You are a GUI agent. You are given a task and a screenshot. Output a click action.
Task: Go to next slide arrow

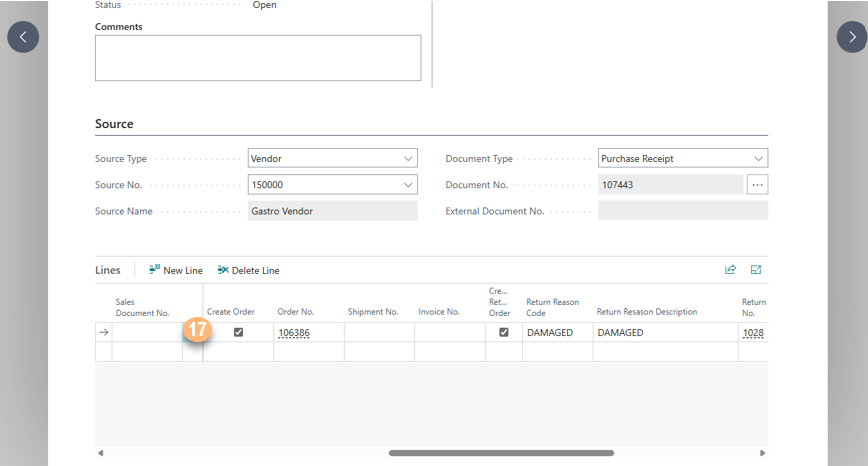point(852,37)
